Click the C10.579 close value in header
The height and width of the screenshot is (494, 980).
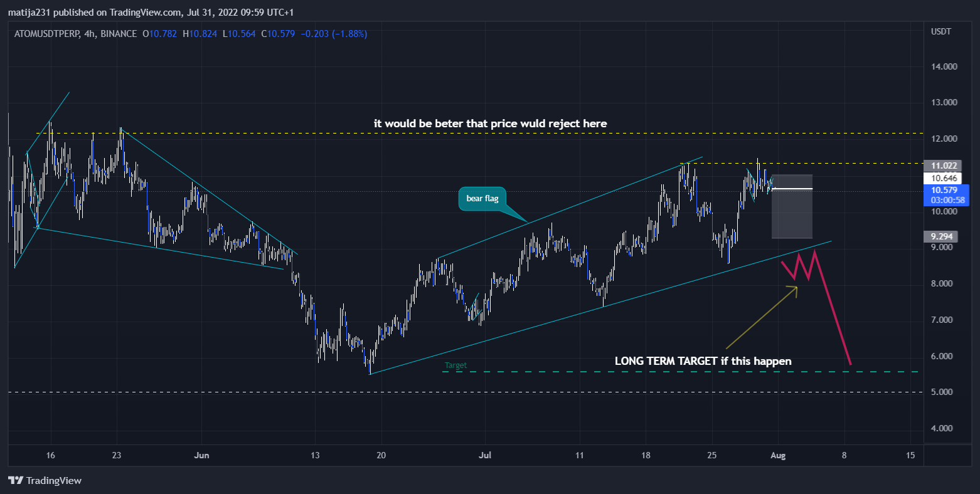tap(278, 34)
